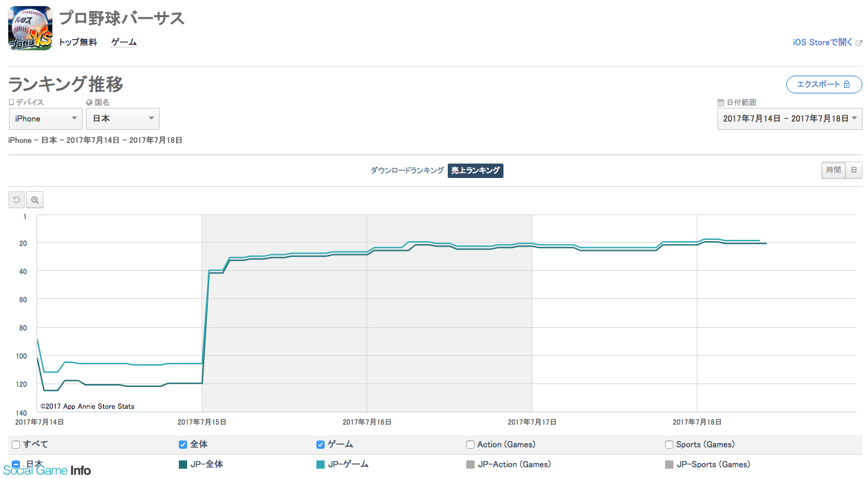Click the calendar icon by 日付範囲
Viewport: 868px width, 479px height.
click(721, 102)
